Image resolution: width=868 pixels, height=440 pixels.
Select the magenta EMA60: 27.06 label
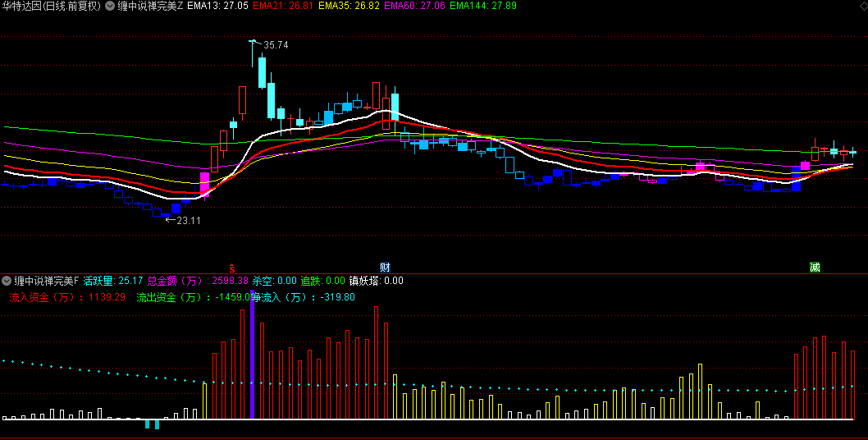[414, 6]
